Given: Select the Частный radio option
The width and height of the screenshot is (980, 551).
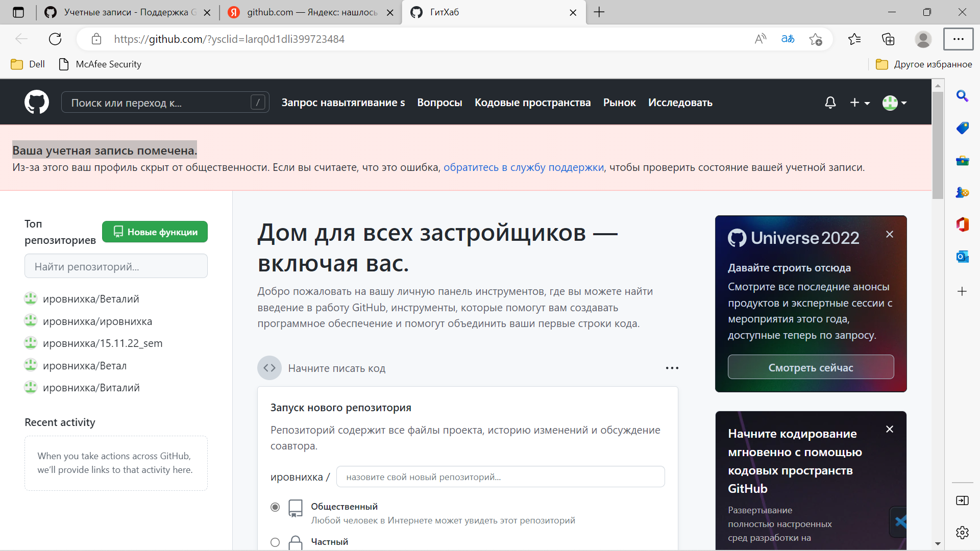Looking at the screenshot, I should click(275, 542).
